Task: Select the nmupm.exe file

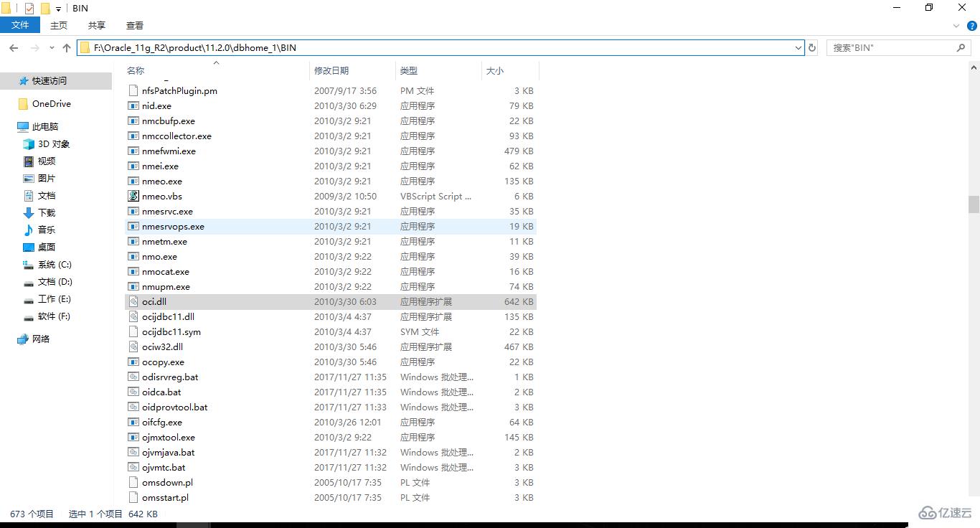Action: coord(331,286)
